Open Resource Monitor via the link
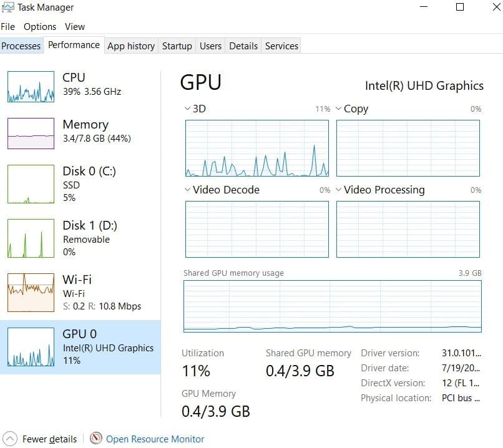Image resolution: width=503 pixels, height=448 pixels. pyautogui.click(x=155, y=439)
